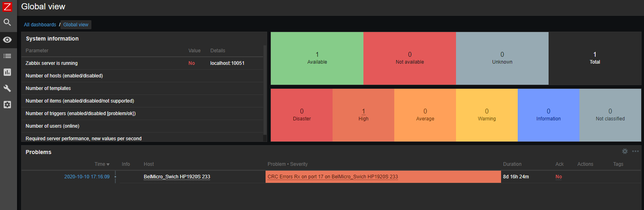Click the Host column header

[x=149, y=164]
